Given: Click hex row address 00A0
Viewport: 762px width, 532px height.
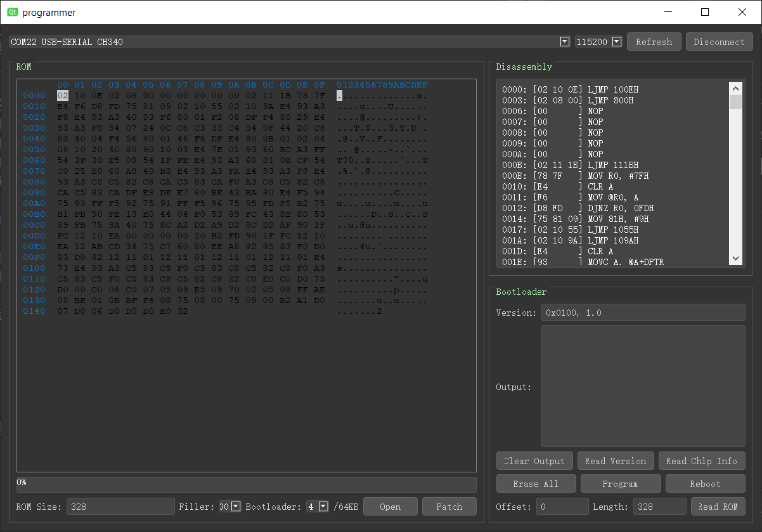Looking at the screenshot, I should 34,204.
